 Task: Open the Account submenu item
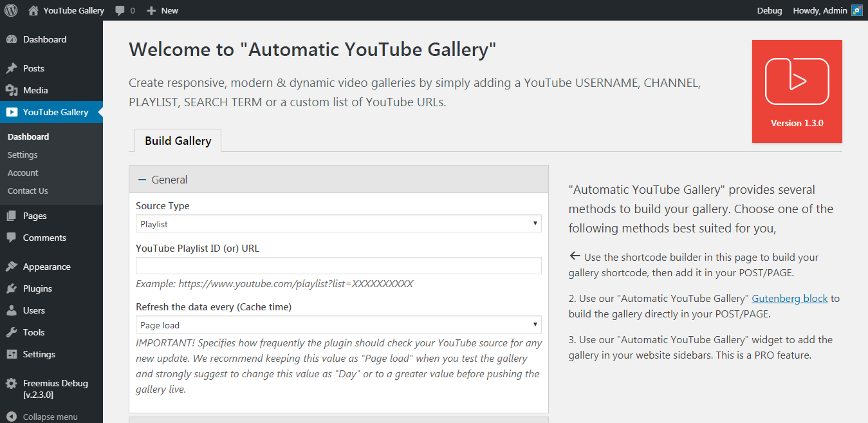tap(23, 173)
